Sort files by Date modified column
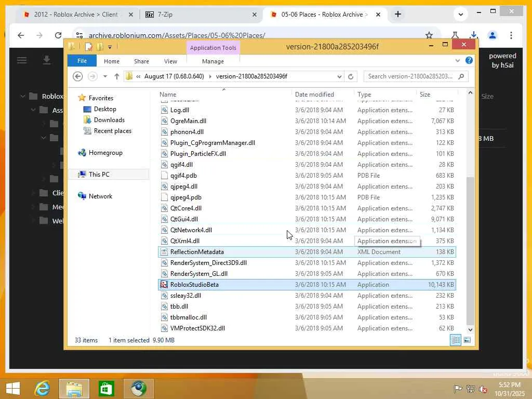 (322, 95)
